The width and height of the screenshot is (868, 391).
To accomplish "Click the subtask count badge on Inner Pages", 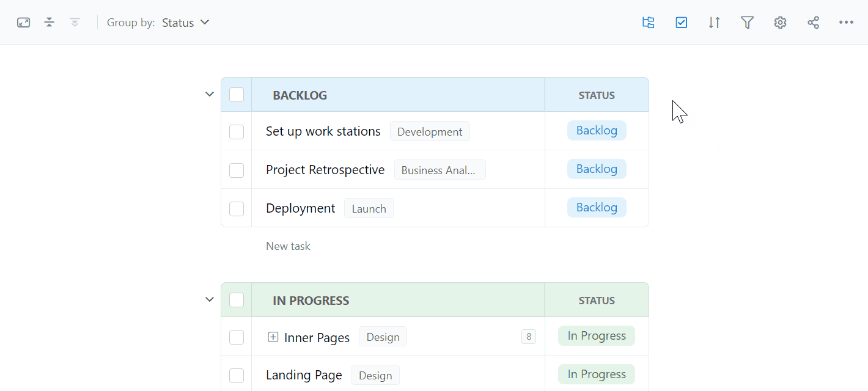I will click(x=528, y=337).
